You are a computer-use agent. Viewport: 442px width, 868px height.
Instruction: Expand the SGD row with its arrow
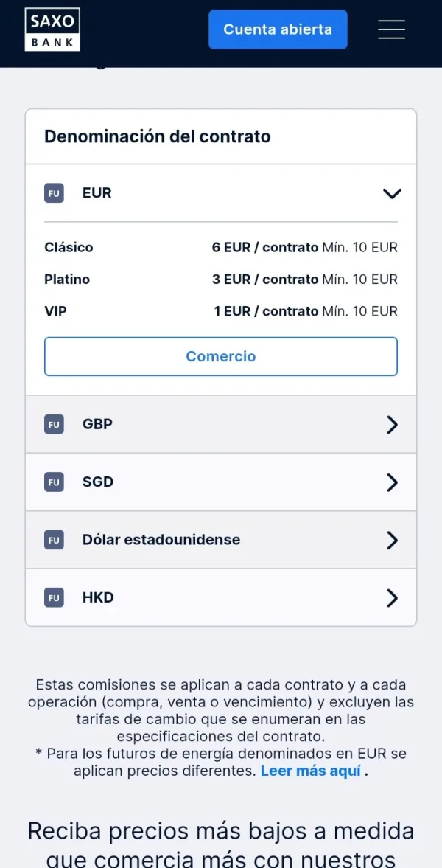392,482
